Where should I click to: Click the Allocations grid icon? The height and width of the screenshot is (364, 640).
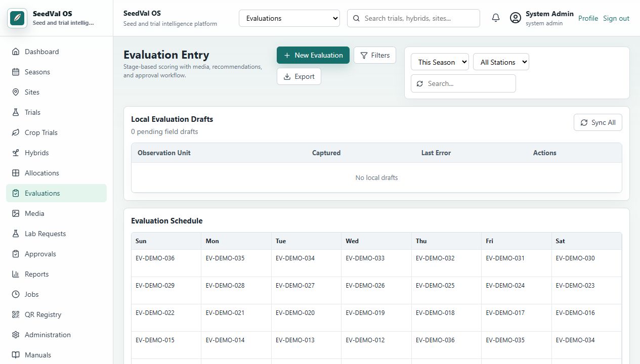(x=16, y=173)
